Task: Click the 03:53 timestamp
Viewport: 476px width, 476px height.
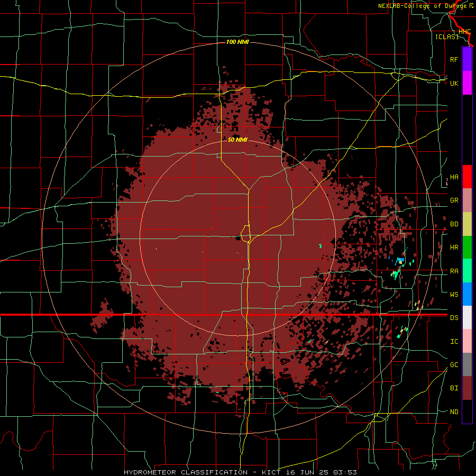Action: pos(345,472)
